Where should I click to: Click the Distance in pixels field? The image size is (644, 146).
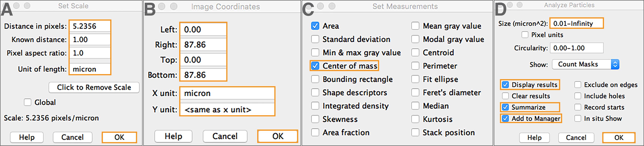click(x=90, y=26)
